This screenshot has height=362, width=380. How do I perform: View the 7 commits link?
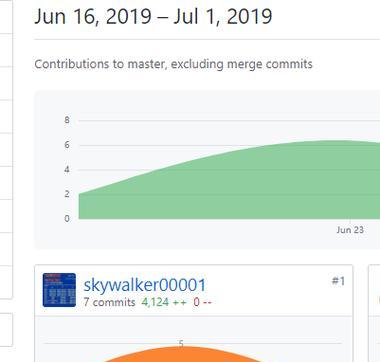coord(109,302)
